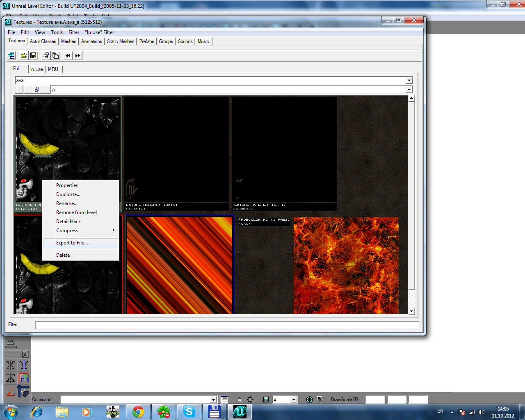Toggle rotation grid wheel icon

point(310,399)
